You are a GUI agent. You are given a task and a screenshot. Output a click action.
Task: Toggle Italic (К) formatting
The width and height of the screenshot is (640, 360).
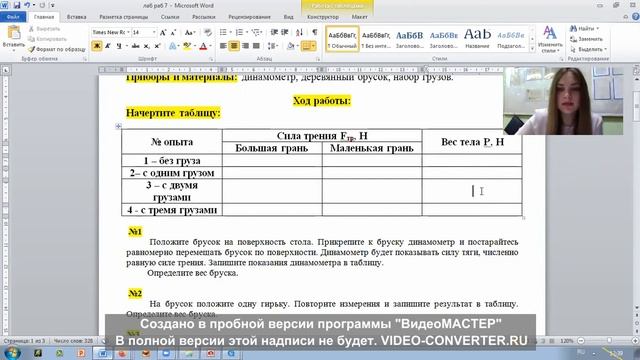pyautogui.click(x=108, y=46)
